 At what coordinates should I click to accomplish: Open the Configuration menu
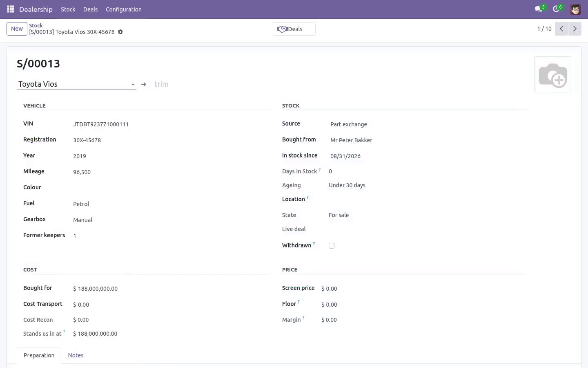[x=124, y=9]
